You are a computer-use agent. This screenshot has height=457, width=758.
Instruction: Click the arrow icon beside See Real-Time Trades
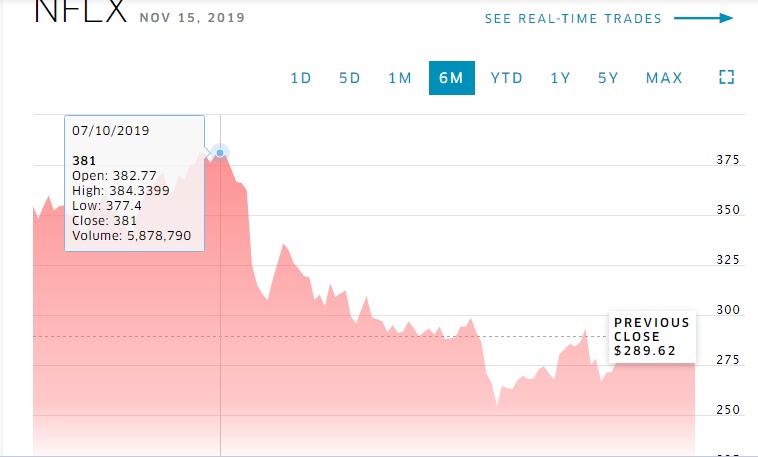703,18
